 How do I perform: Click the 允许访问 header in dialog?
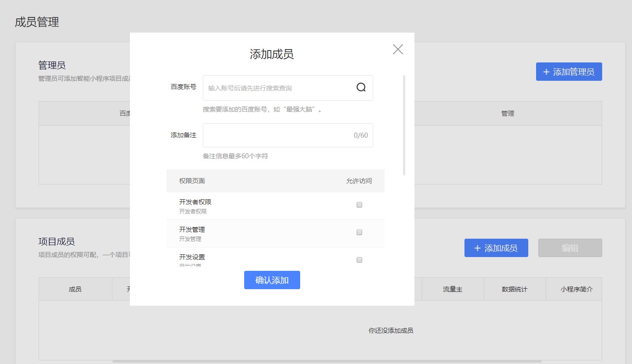click(359, 181)
